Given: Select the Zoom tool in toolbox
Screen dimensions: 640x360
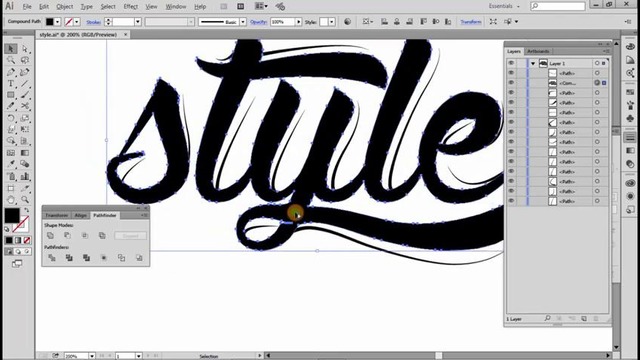Looking at the screenshot, I should [25, 200].
